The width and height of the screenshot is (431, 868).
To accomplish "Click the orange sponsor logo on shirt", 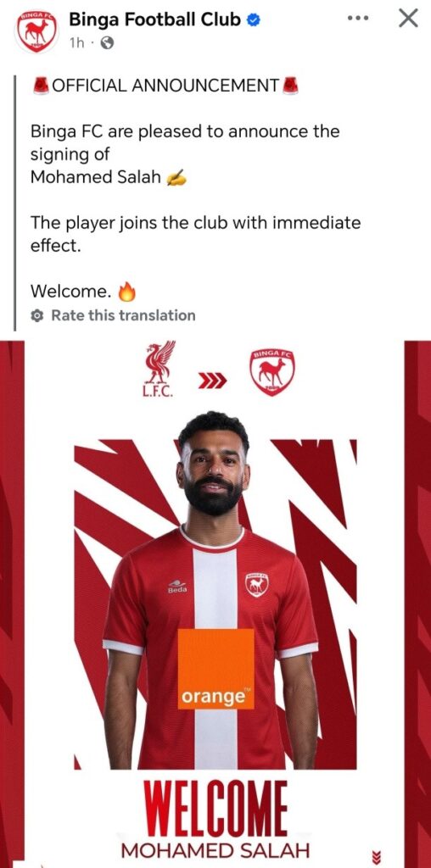I will [x=215, y=669].
